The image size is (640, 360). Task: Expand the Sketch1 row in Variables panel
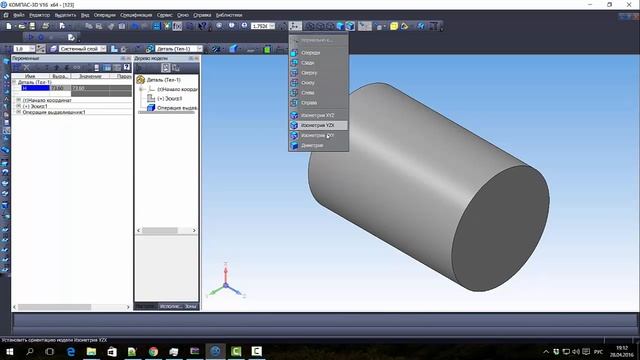(x=18, y=106)
